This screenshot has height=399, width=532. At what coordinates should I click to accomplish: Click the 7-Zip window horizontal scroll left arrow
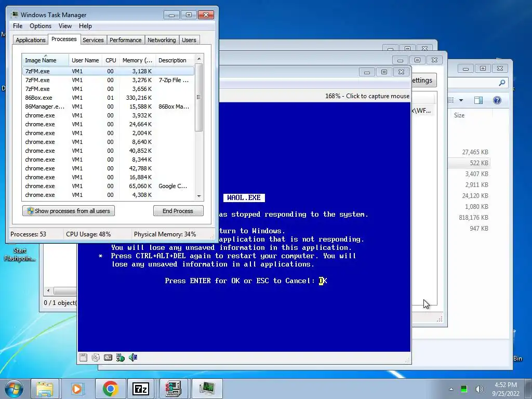[x=48, y=291]
